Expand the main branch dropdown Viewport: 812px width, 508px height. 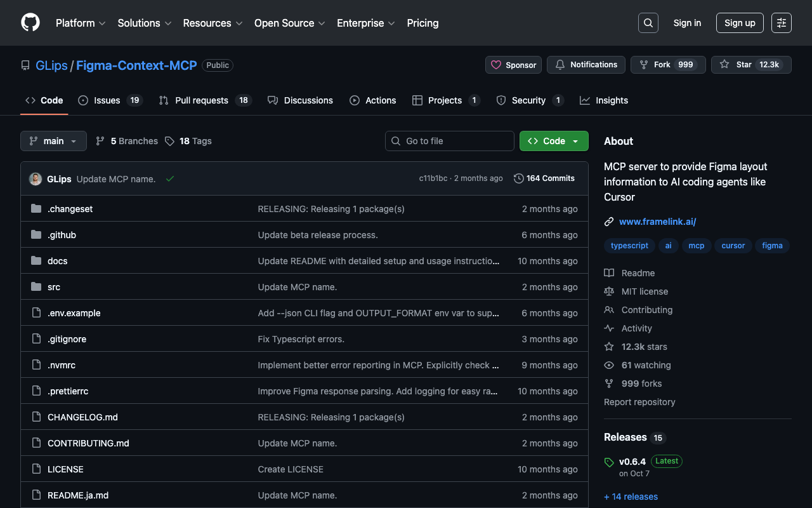pyautogui.click(x=53, y=141)
